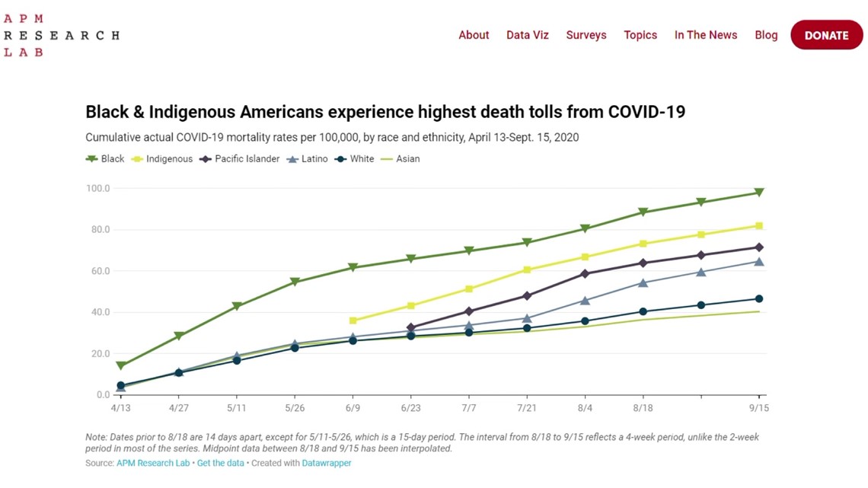Click the White series marker at 4/27

pyautogui.click(x=178, y=371)
